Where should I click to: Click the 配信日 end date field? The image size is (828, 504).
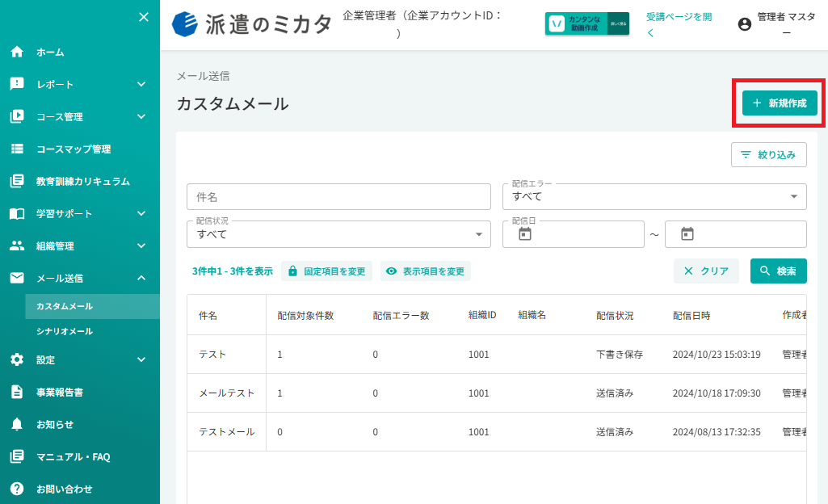point(736,234)
